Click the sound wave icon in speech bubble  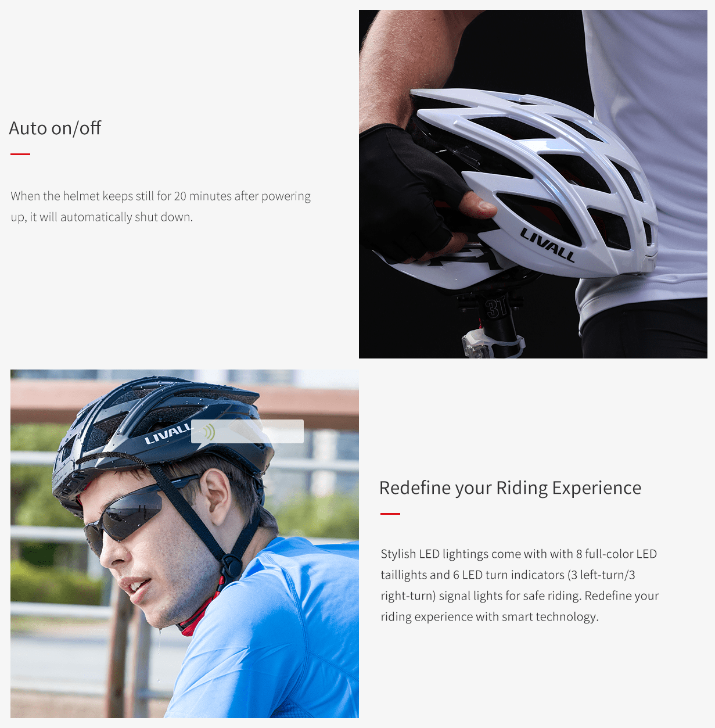pyautogui.click(x=209, y=432)
